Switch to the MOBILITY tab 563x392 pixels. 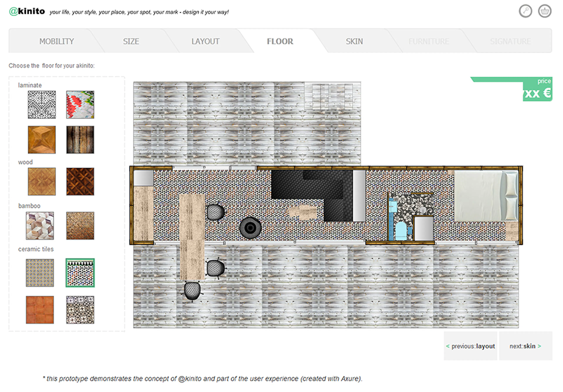[57, 41]
